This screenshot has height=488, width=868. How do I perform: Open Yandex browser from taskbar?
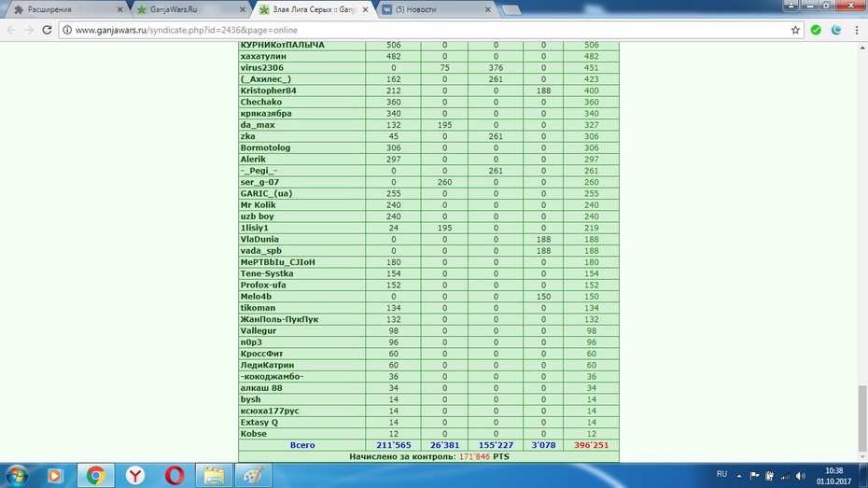135,475
